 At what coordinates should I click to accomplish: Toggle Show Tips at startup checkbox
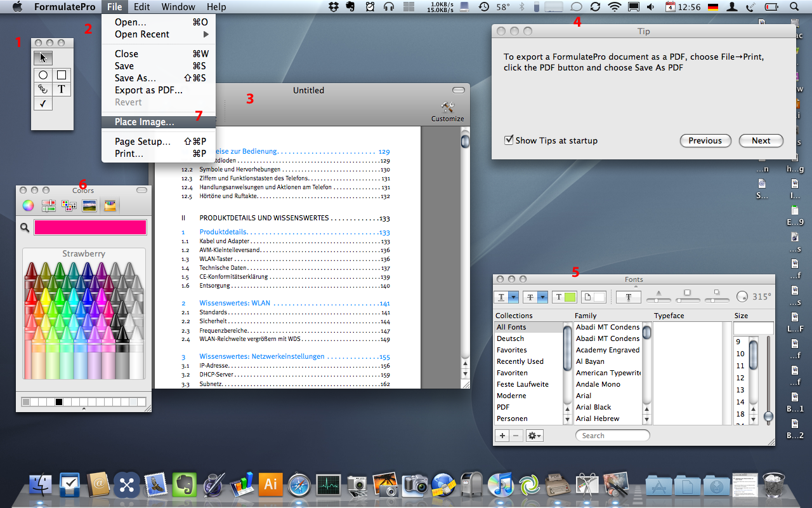509,140
